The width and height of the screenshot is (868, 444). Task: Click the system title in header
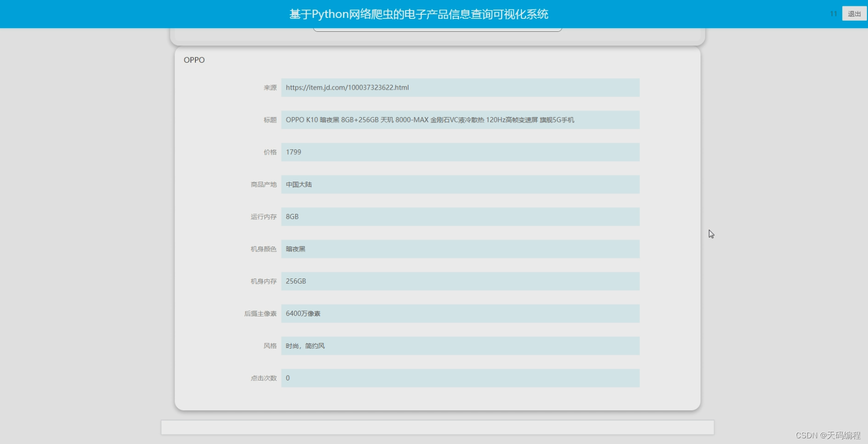click(x=419, y=14)
